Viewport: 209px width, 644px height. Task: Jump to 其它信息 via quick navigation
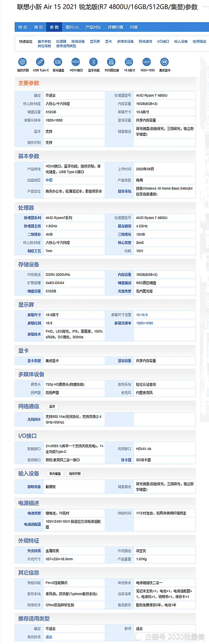click(x=44, y=46)
